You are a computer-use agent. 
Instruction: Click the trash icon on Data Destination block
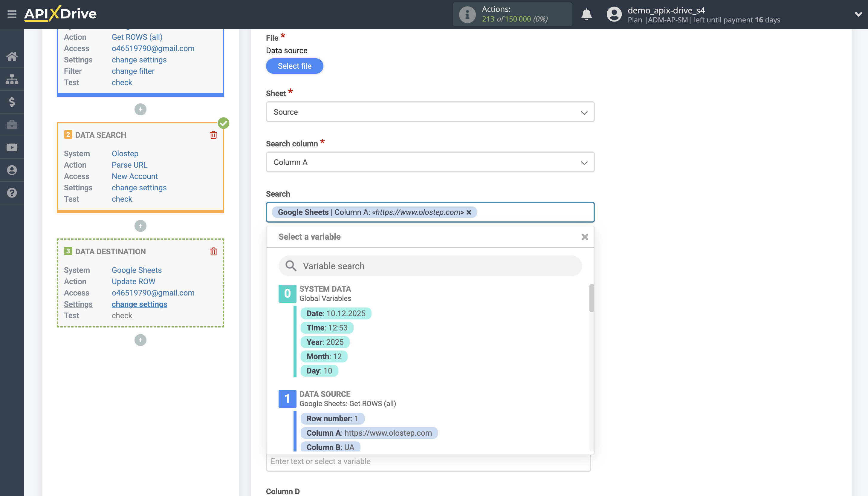[214, 251]
